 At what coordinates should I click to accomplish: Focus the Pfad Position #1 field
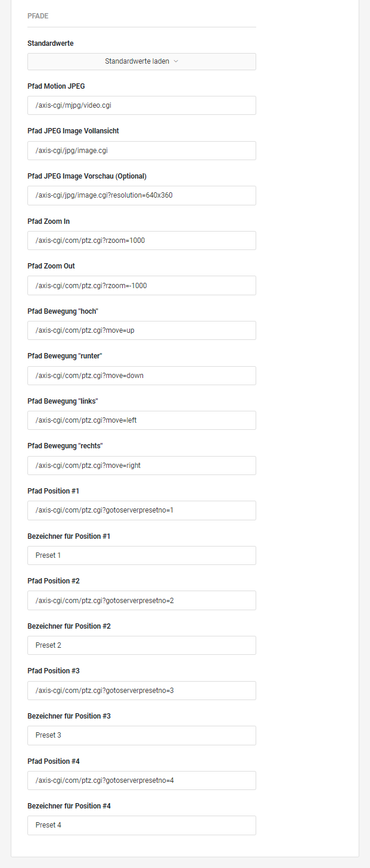click(142, 510)
